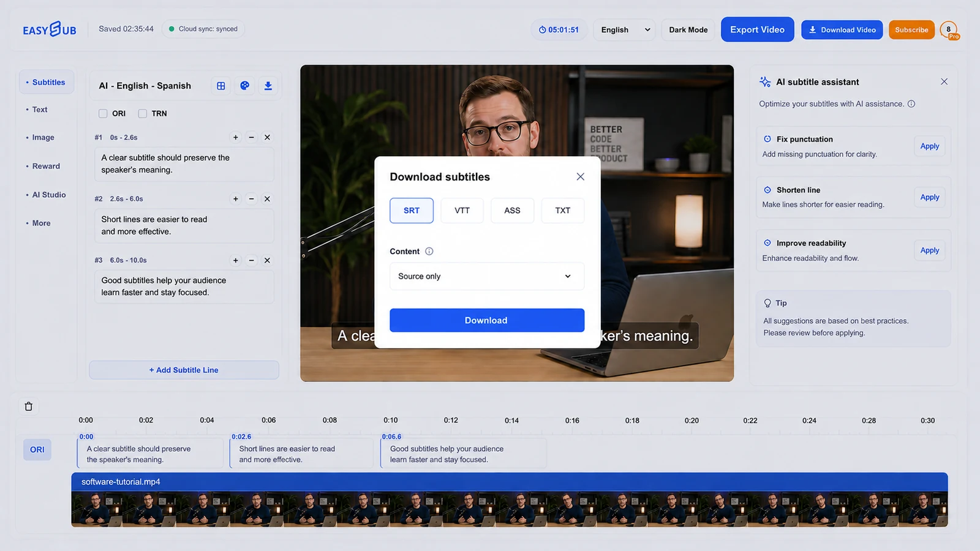Select the SRT format option
Screen dimensions: 980x551
click(412, 211)
